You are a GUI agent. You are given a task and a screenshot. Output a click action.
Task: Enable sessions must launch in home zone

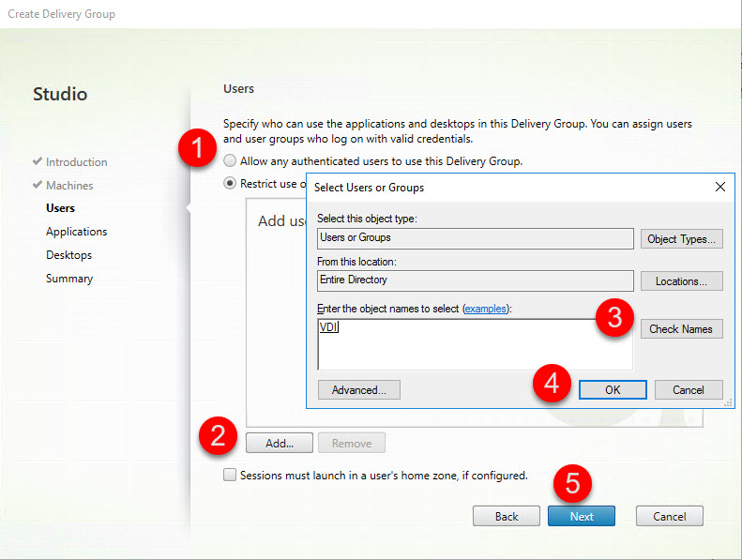(x=230, y=476)
